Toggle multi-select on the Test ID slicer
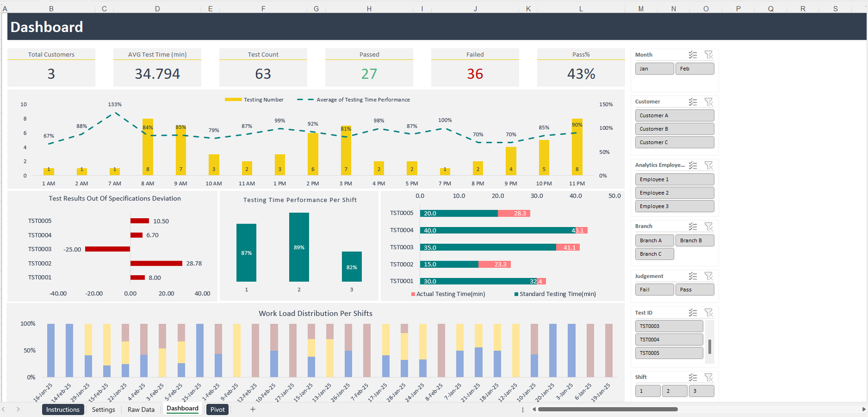This screenshot has height=417, width=868. pyautogui.click(x=693, y=313)
